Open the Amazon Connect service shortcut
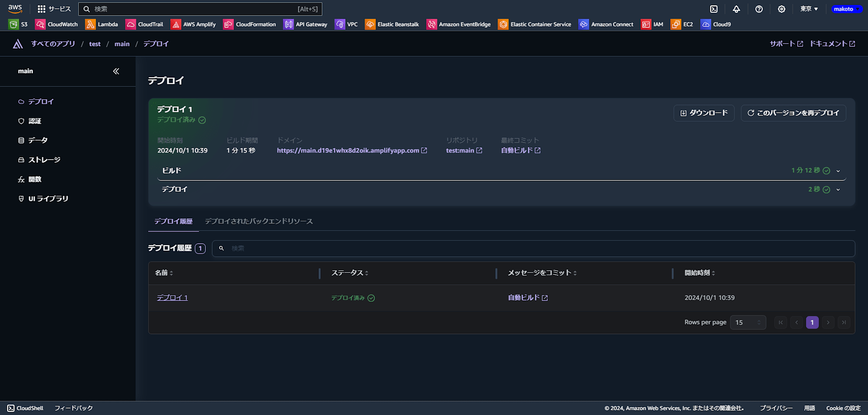 pos(606,24)
